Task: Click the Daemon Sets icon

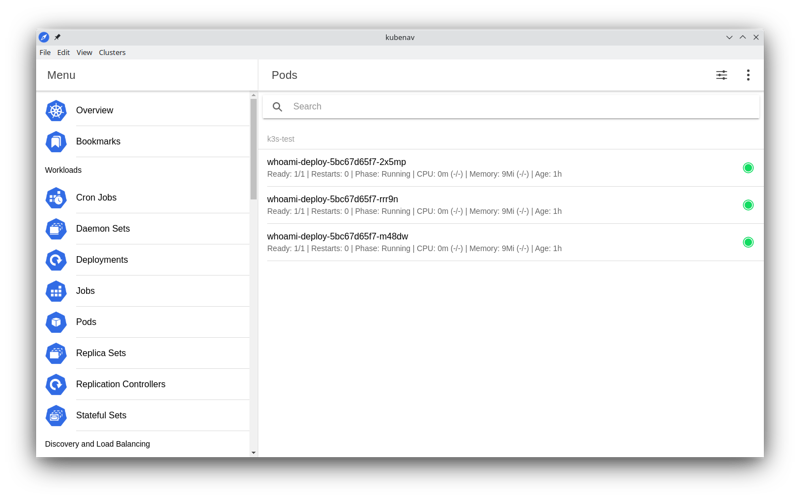Action: pos(56,229)
